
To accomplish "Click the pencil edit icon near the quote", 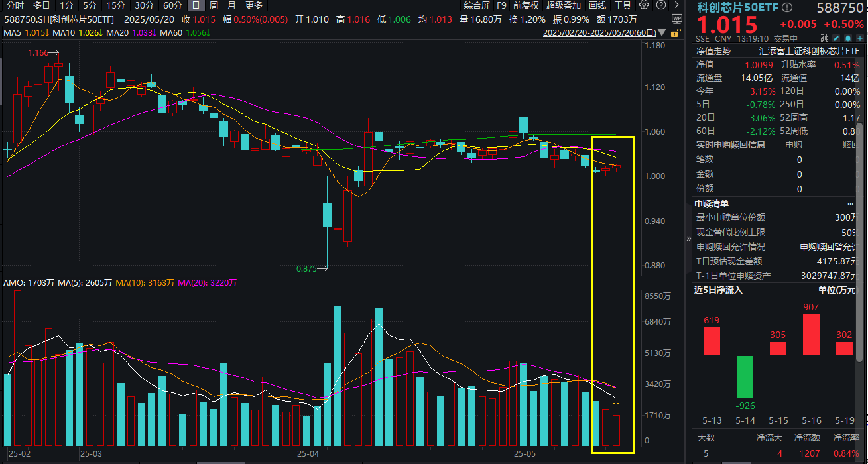I will point(836,38).
